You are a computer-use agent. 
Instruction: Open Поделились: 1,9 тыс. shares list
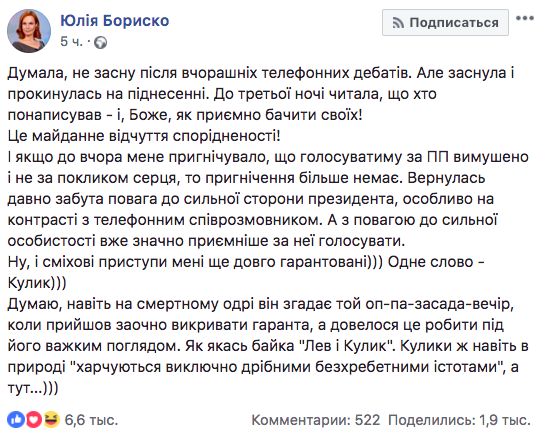click(459, 420)
